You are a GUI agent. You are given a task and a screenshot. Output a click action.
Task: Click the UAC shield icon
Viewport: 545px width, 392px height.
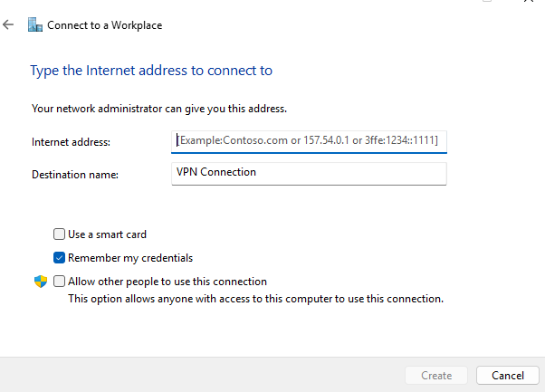click(x=38, y=282)
